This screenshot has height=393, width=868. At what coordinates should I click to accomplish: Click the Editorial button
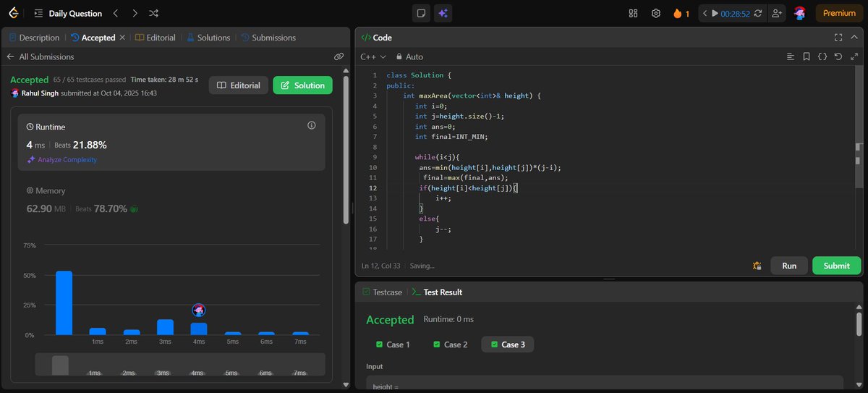(239, 85)
